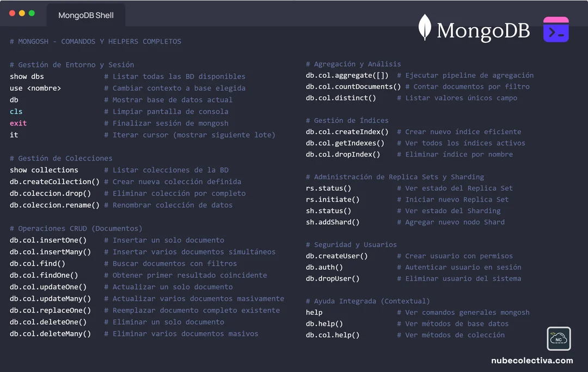This screenshot has height=372, width=588.
Task: Click the 'db.col.aggregate([])' command
Action: [x=347, y=75]
